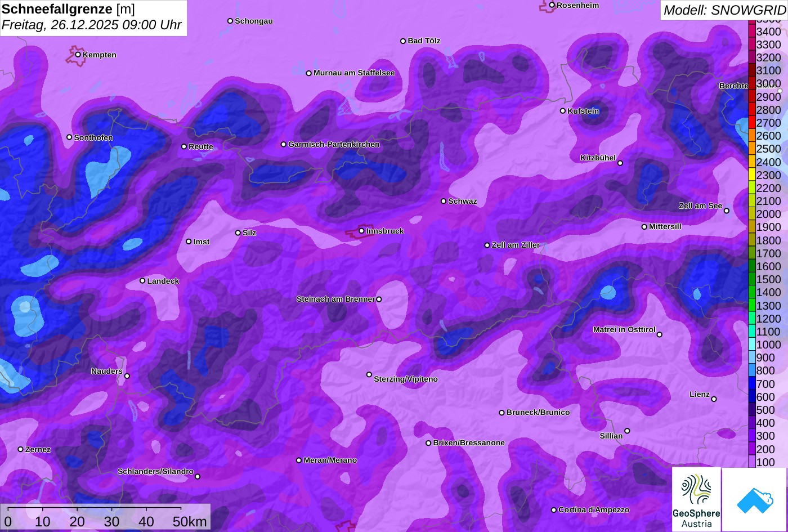Viewport: 788px width, 532px height.
Task: Click the Cortina d'Ampezzo label
Action: coord(594,510)
